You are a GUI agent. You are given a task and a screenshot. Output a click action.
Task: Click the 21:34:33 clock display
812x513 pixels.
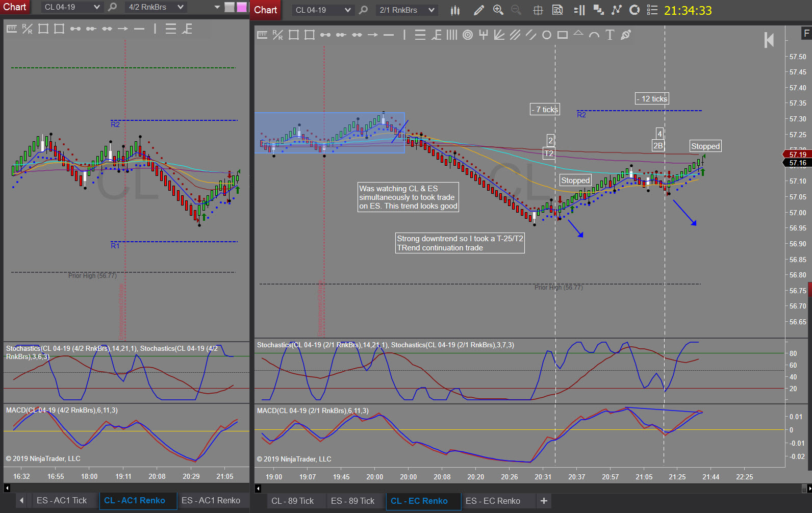688,10
